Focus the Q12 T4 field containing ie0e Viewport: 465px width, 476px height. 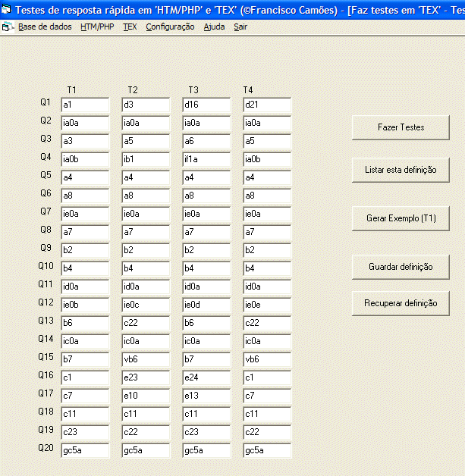[x=267, y=305]
